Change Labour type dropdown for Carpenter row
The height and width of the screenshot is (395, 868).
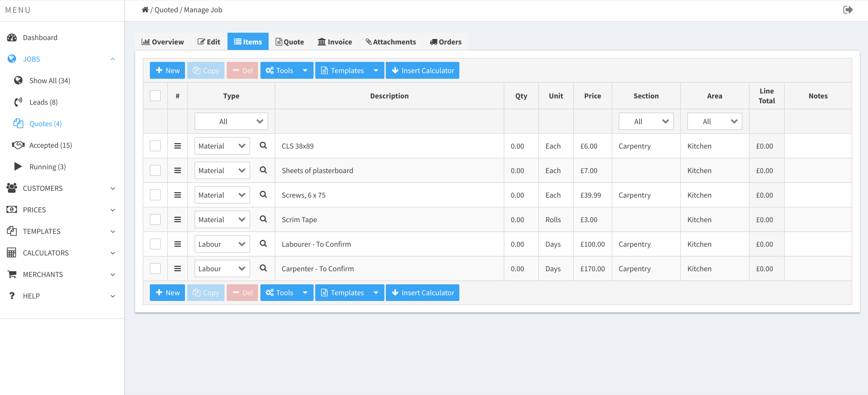222,269
